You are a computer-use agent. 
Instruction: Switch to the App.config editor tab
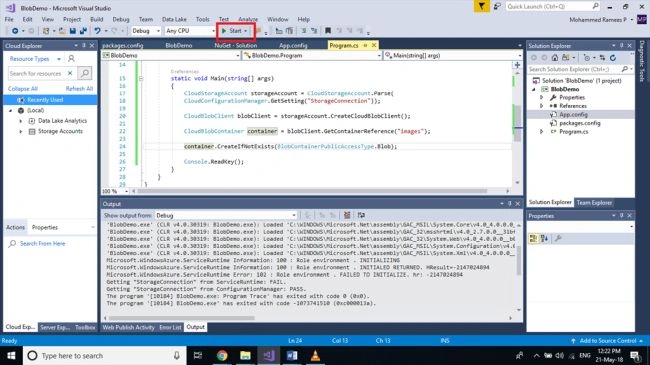(293, 45)
